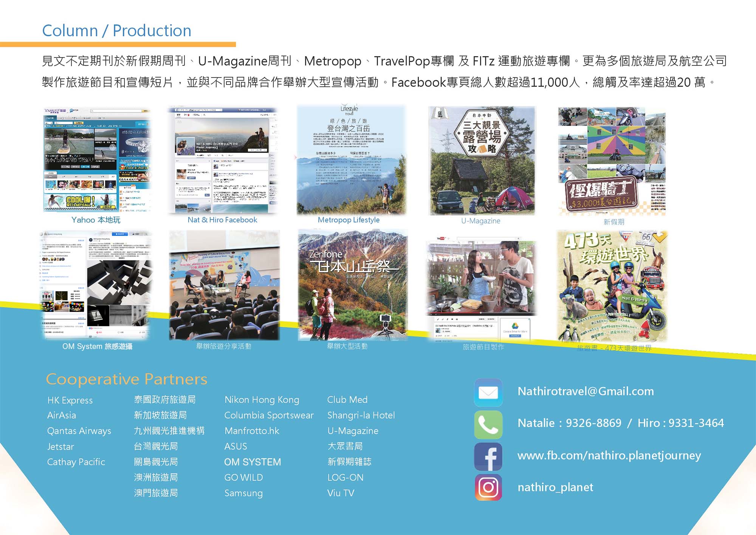Open the Nathirotravel@Gmail.com email address
Viewport: 756px width, 535px height.
click(585, 391)
